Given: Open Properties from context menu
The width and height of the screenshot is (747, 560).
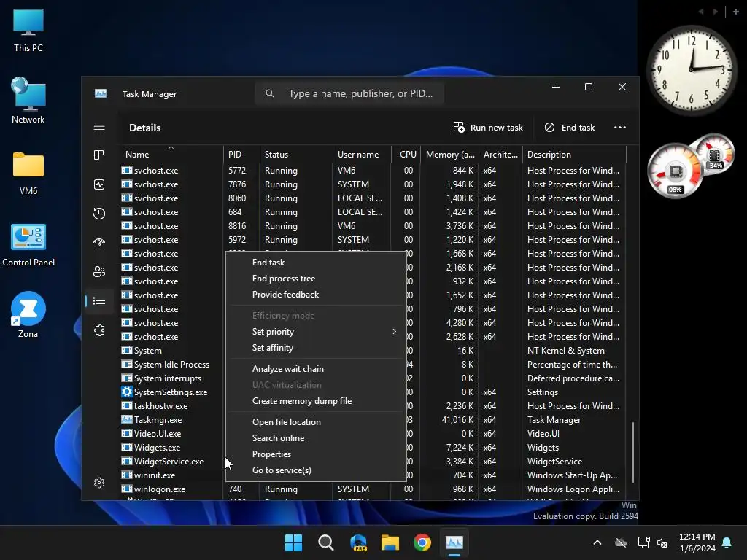Looking at the screenshot, I should pos(317,454).
